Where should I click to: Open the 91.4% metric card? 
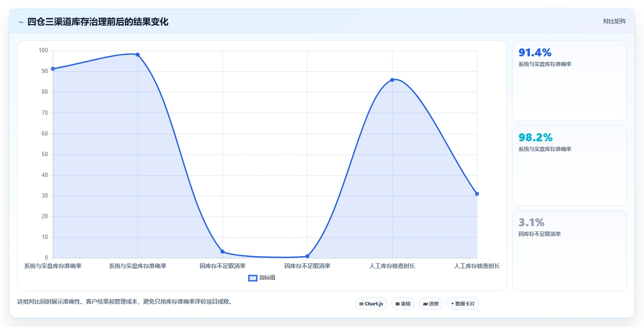point(569,81)
